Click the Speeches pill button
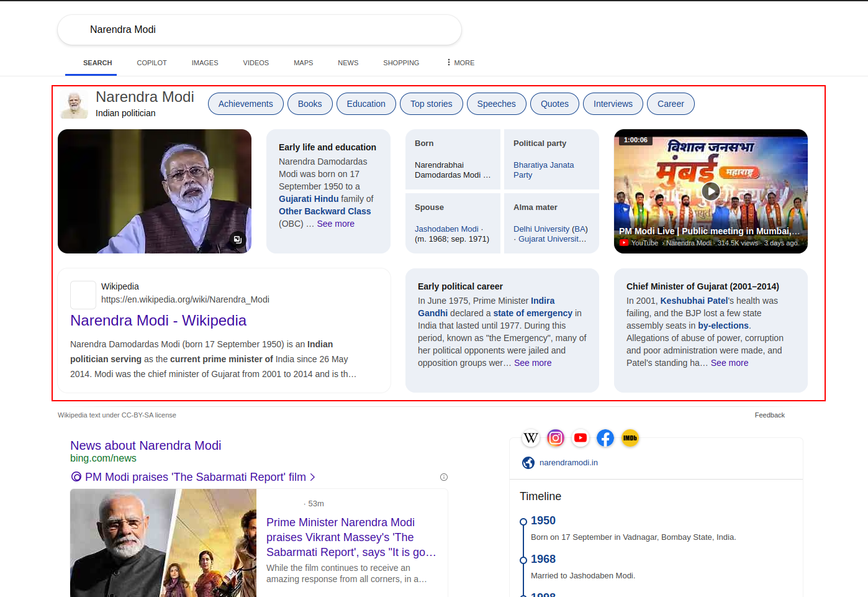 click(x=497, y=104)
